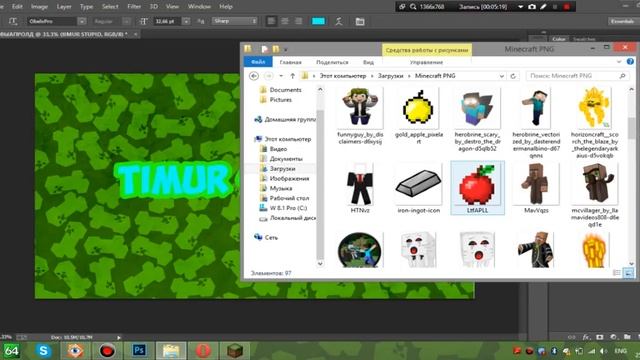The height and width of the screenshot is (360, 640).
Task: Go back in Explorer navigation
Action: (253, 76)
